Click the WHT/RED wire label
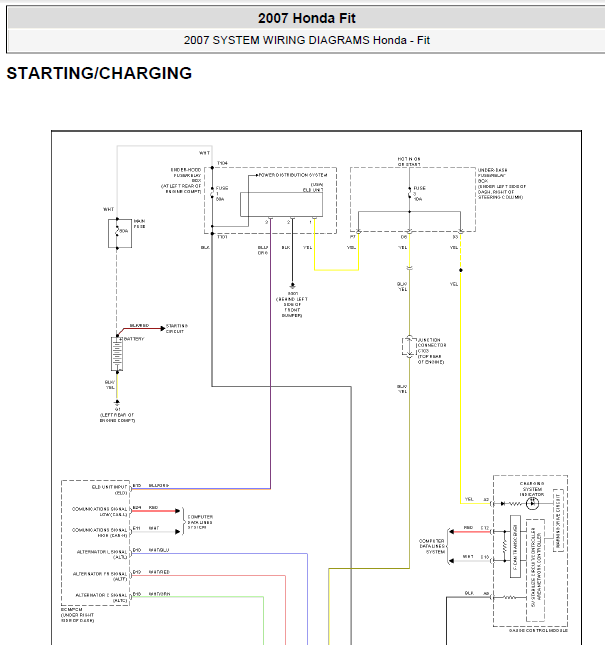 pos(159,572)
